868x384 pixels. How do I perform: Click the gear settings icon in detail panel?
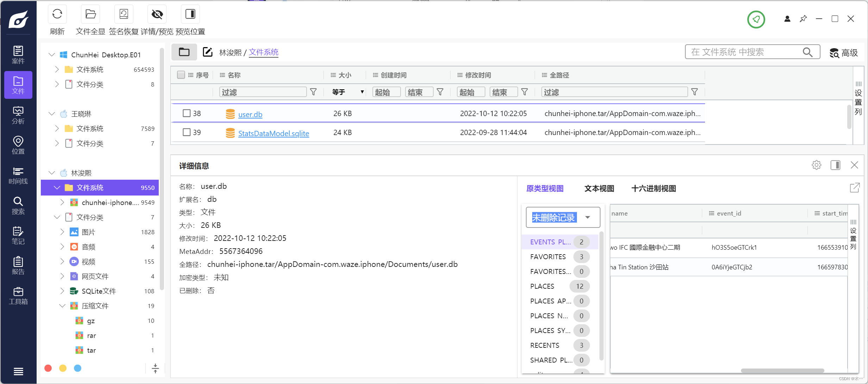[x=816, y=165]
